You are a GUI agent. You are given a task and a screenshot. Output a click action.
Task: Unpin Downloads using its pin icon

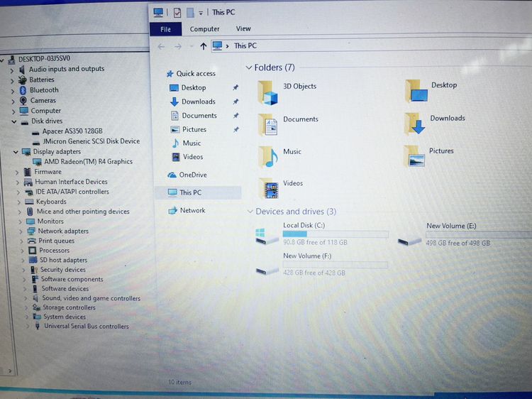235,102
